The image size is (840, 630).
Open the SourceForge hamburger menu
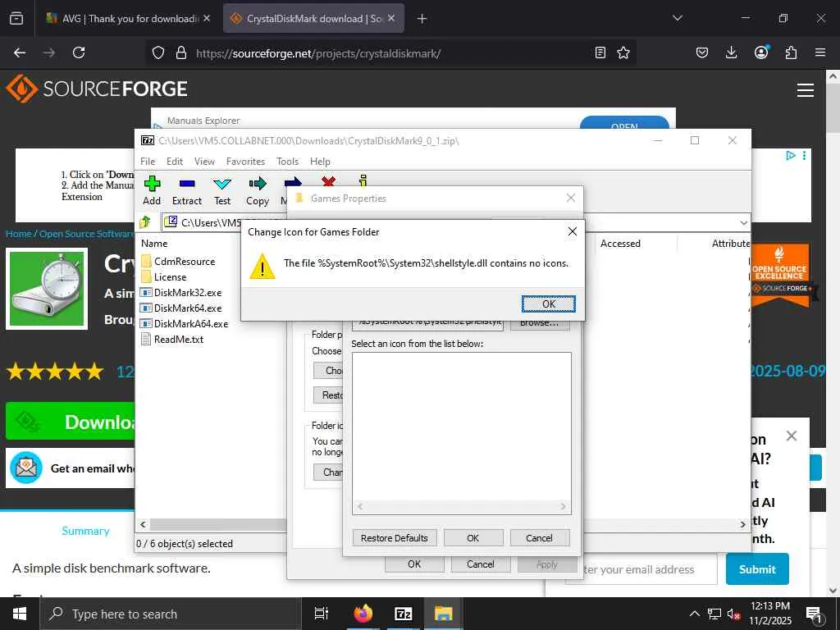(806, 90)
